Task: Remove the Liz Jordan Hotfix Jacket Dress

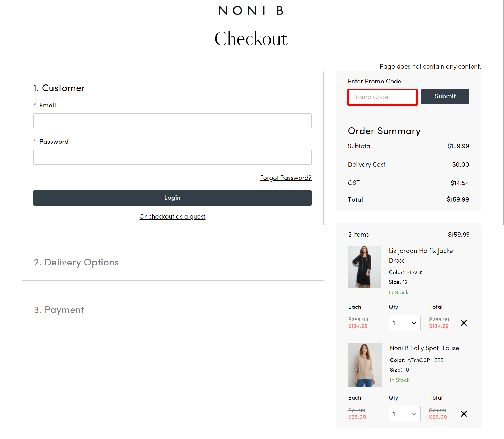Action: 464,323
